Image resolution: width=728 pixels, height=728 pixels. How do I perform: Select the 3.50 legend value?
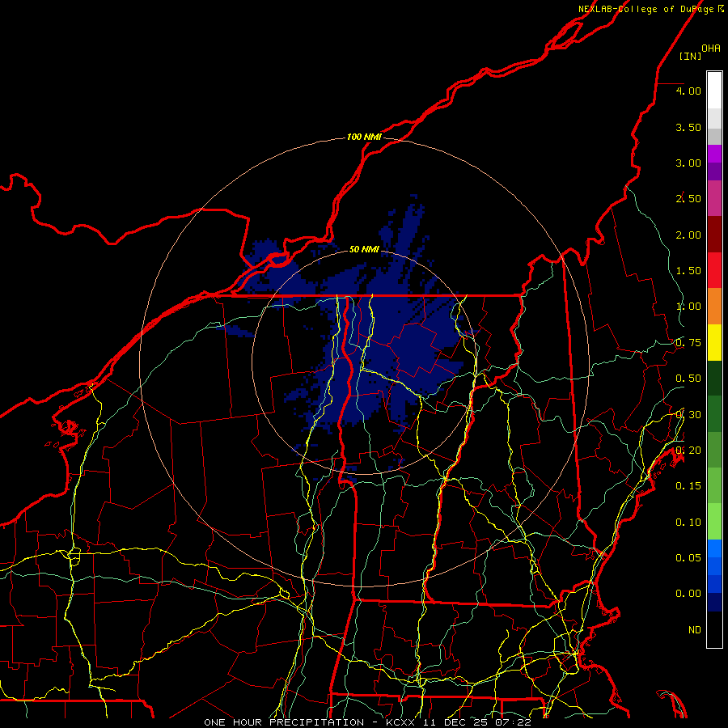pos(688,127)
